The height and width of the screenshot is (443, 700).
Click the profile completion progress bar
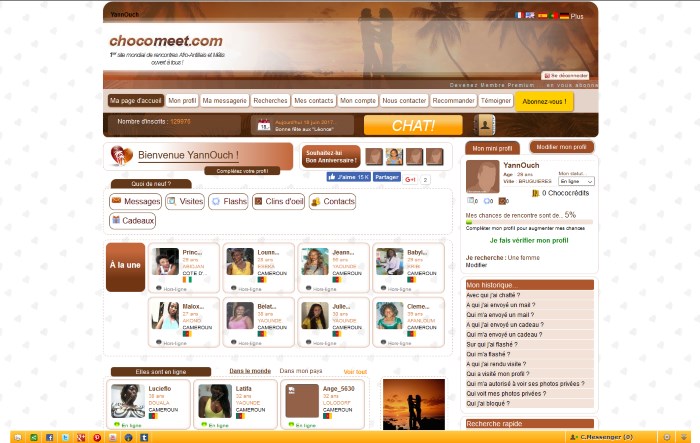pos(529,222)
